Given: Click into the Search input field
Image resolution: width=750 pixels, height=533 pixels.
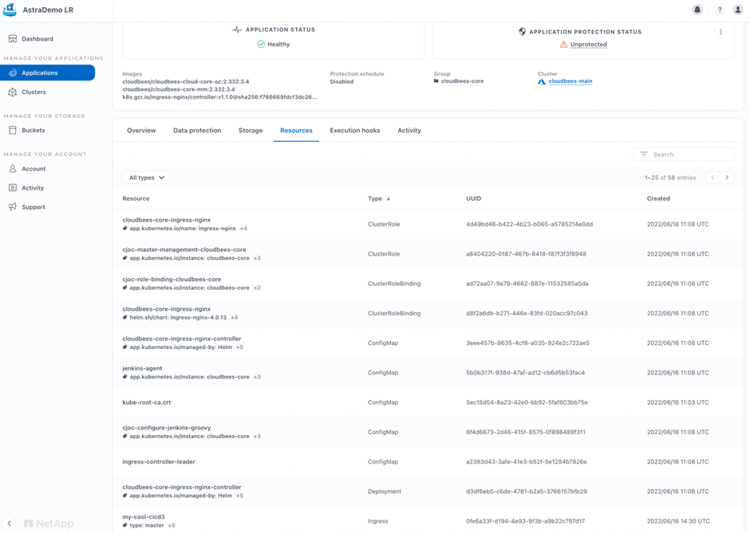Looking at the screenshot, I should 690,155.
